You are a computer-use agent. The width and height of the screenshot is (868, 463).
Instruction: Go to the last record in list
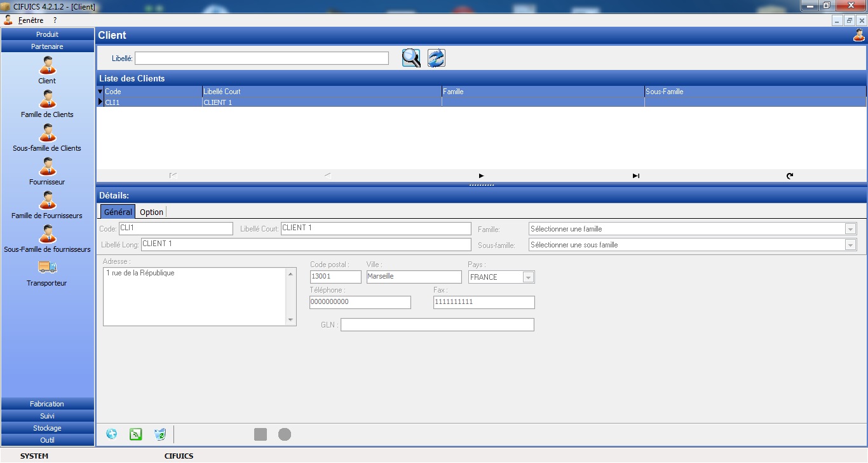pyautogui.click(x=635, y=176)
